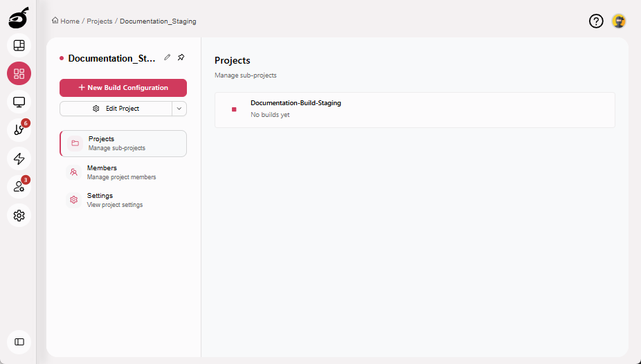
Task: Open the branch icon with 6 badge
Action: pyautogui.click(x=19, y=130)
